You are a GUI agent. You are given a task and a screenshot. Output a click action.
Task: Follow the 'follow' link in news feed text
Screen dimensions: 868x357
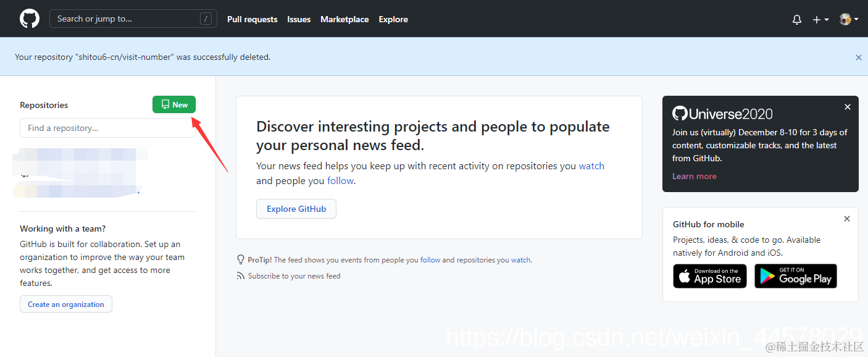pos(340,181)
